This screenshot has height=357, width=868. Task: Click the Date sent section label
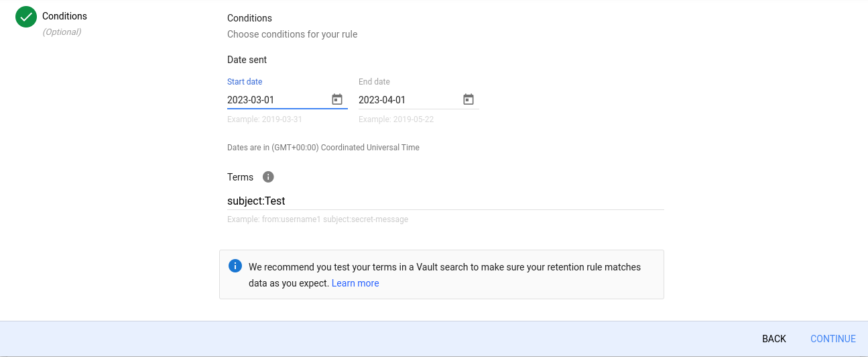click(247, 60)
